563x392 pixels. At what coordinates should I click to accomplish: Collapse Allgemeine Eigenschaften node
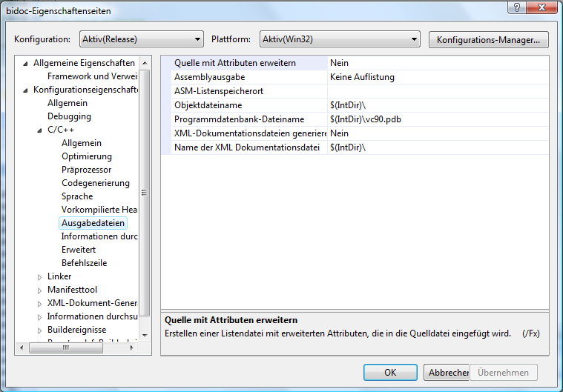pos(26,63)
